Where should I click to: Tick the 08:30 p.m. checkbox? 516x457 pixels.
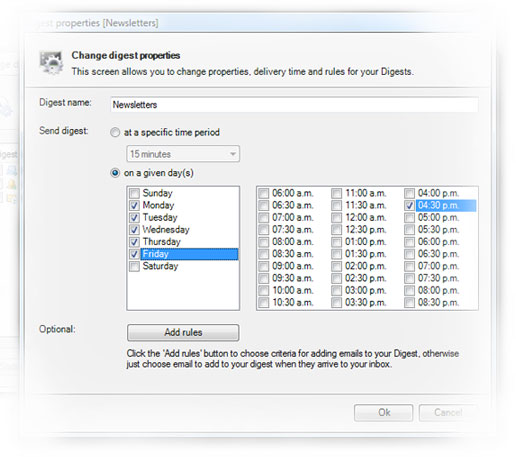tap(409, 303)
